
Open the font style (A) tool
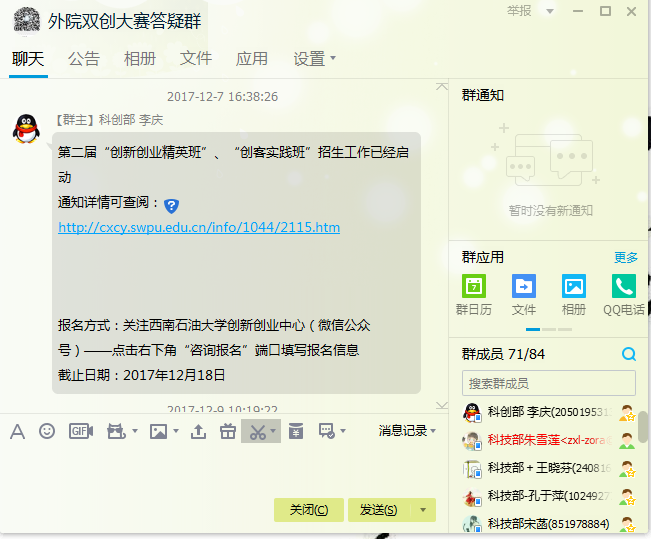coord(17,431)
